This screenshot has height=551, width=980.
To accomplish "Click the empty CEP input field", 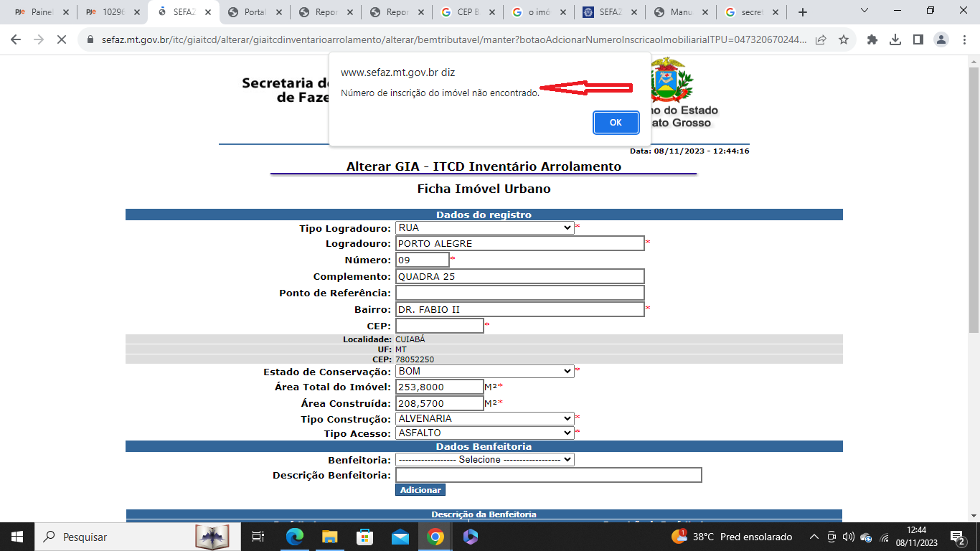I will (439, 326).
